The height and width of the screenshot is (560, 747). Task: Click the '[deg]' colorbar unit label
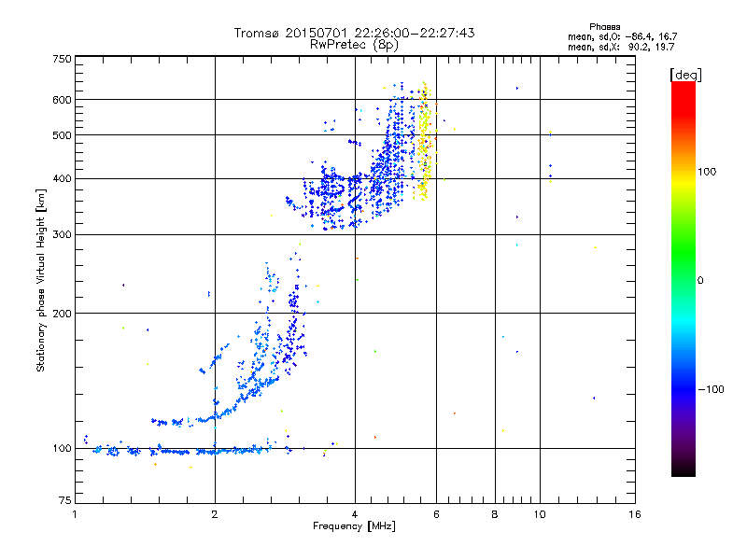(685, 75)
